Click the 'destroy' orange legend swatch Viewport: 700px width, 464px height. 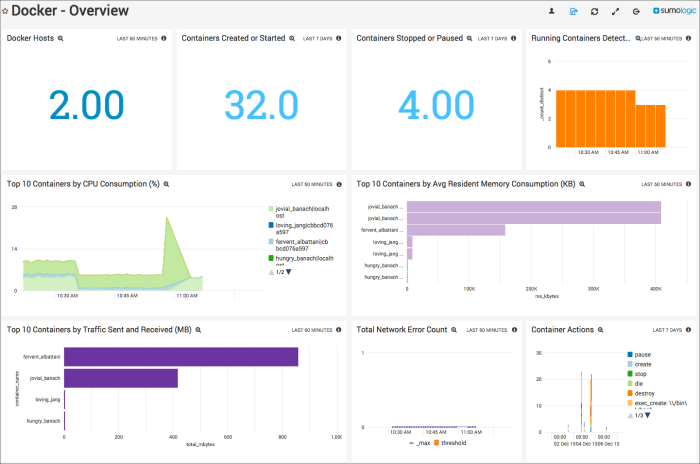coord(630,394)
